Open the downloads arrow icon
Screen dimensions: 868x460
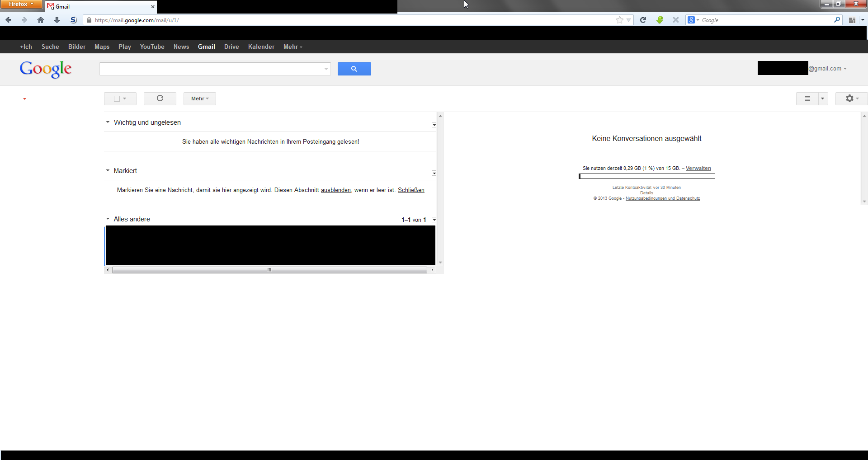click(x=57, y=20)
